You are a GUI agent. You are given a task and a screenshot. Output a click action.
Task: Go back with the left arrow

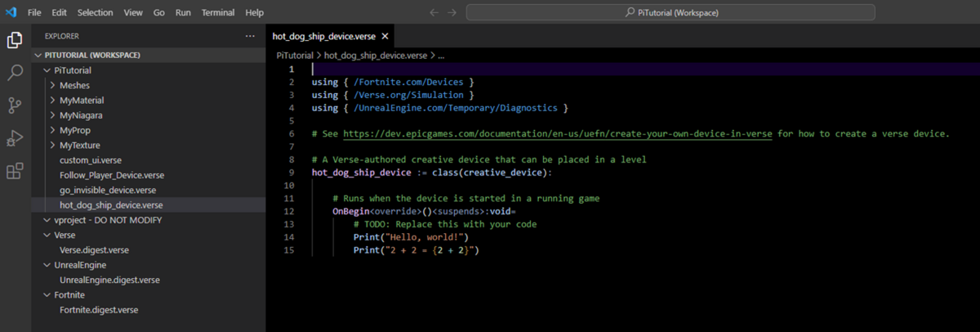pyautogui.click(x=434, y=13)
